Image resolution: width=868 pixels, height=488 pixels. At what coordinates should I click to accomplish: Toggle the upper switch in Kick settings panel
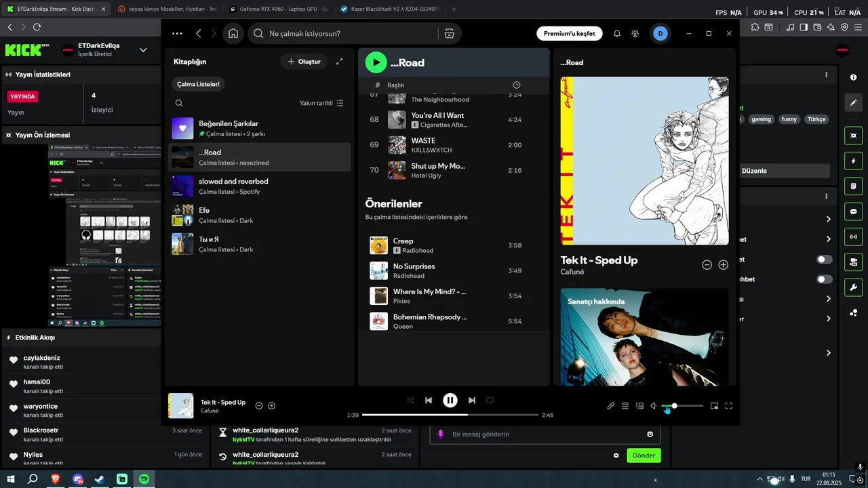(x=824, y=260)
